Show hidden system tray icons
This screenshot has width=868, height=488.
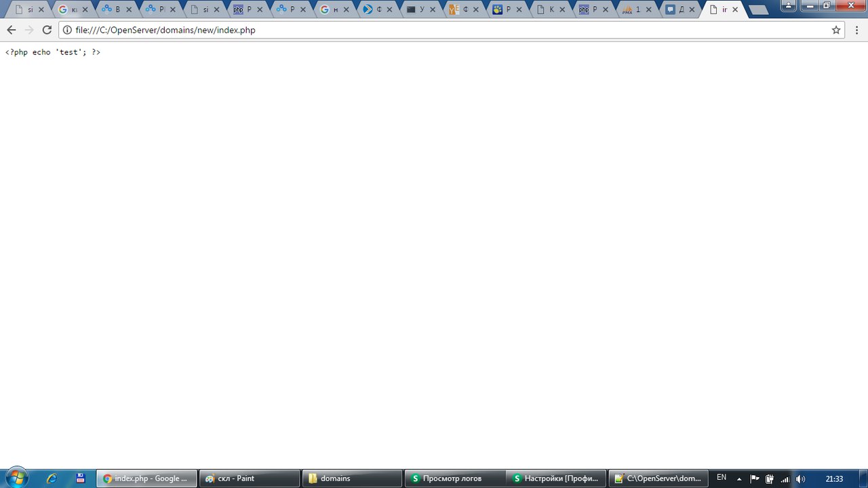point(739,479)
